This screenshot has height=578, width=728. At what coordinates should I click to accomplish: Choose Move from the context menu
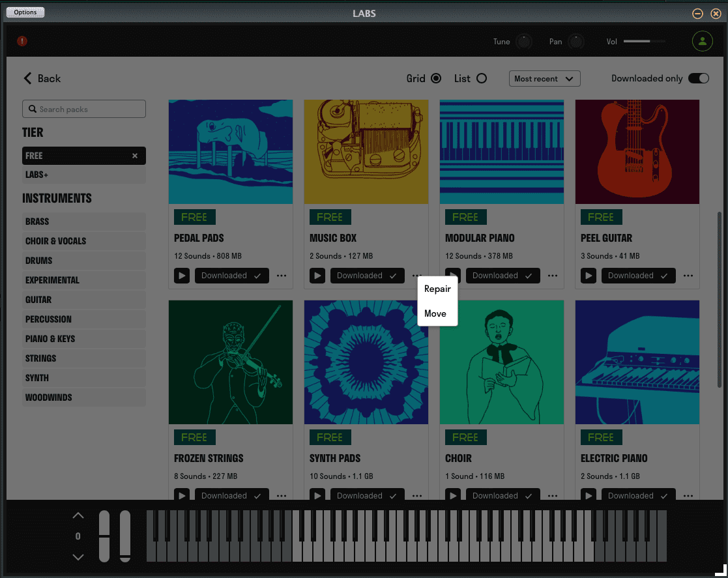tap(435, 313)
